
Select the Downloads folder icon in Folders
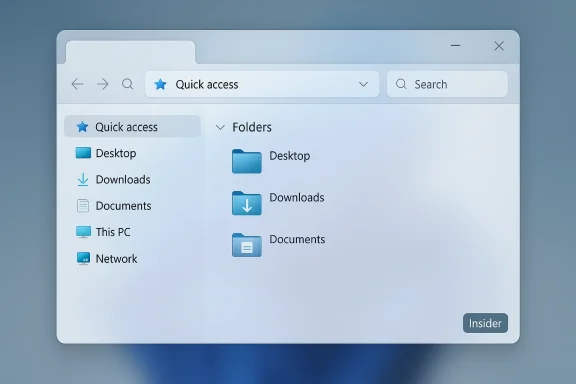246,203
